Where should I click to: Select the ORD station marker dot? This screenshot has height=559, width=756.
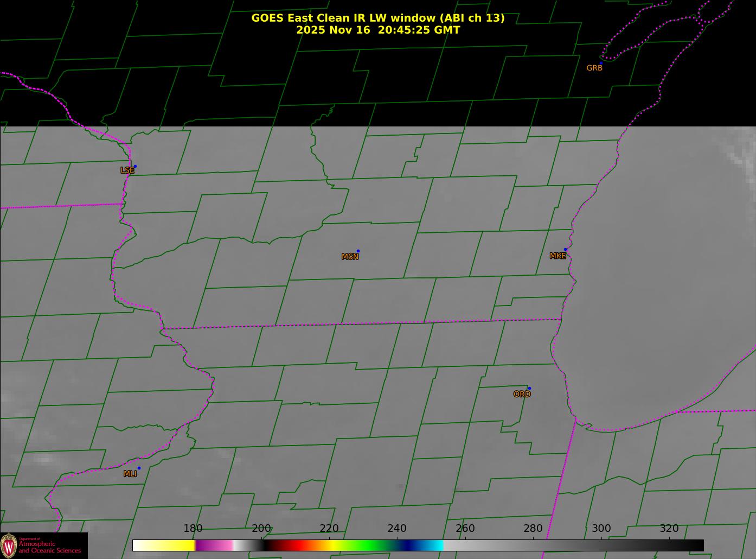pos(529,389)
